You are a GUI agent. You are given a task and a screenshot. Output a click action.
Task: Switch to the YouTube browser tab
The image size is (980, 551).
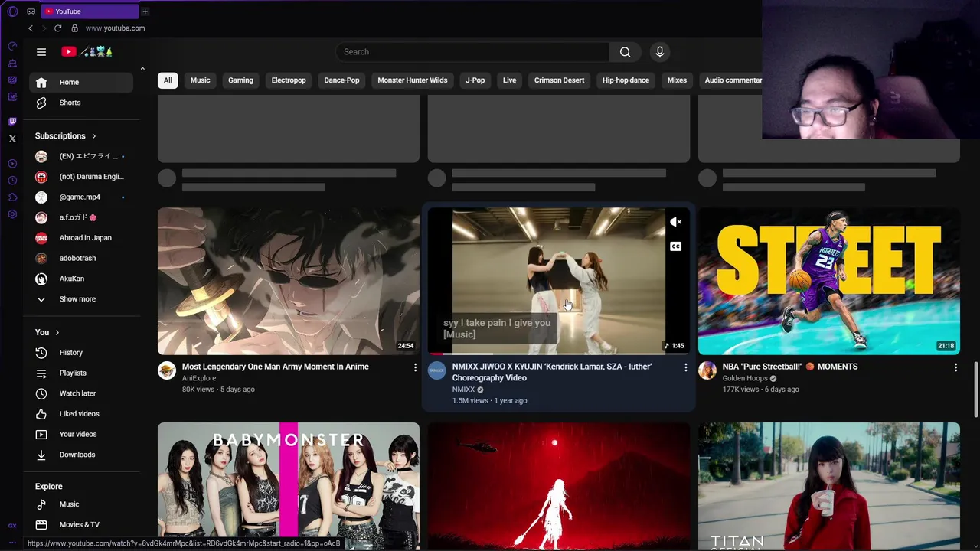point(89,11)
